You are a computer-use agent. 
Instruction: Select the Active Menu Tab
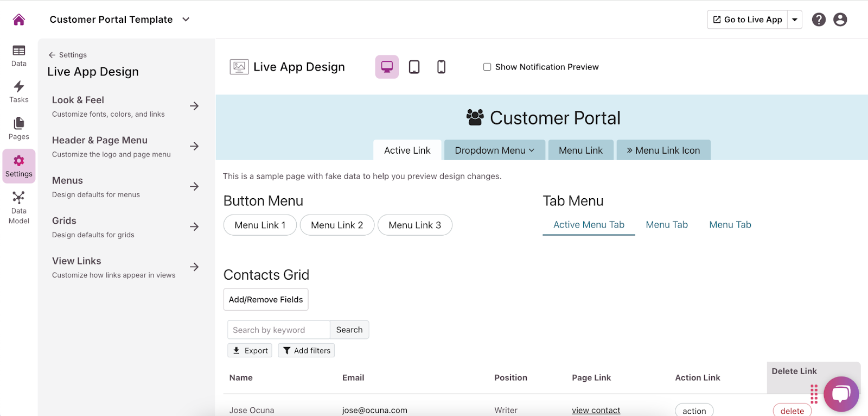pyautogui.click(x=589, y=225)
